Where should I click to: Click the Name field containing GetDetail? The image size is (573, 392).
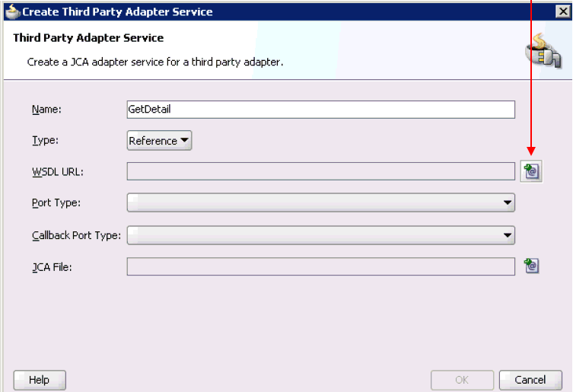(321, 110)
